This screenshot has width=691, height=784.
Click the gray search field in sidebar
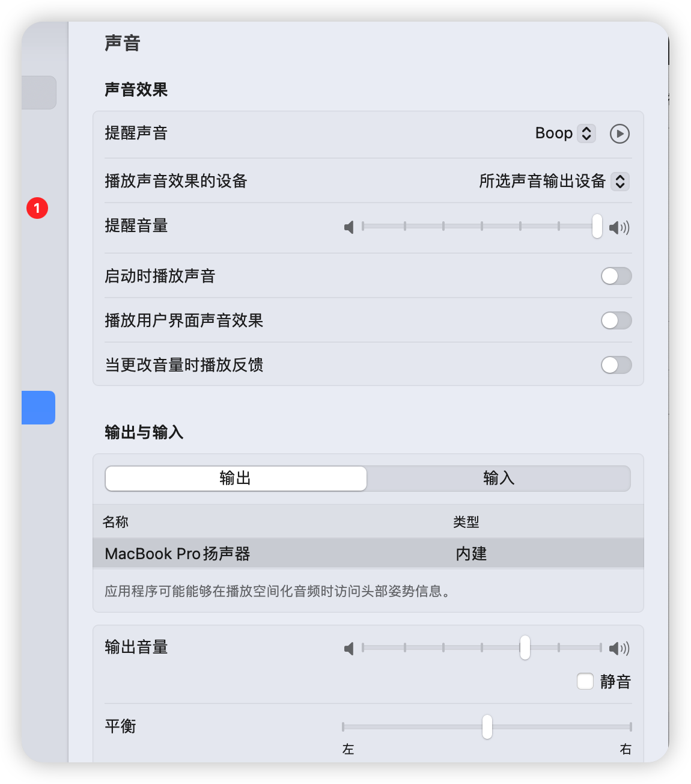(x=39, y=93)
